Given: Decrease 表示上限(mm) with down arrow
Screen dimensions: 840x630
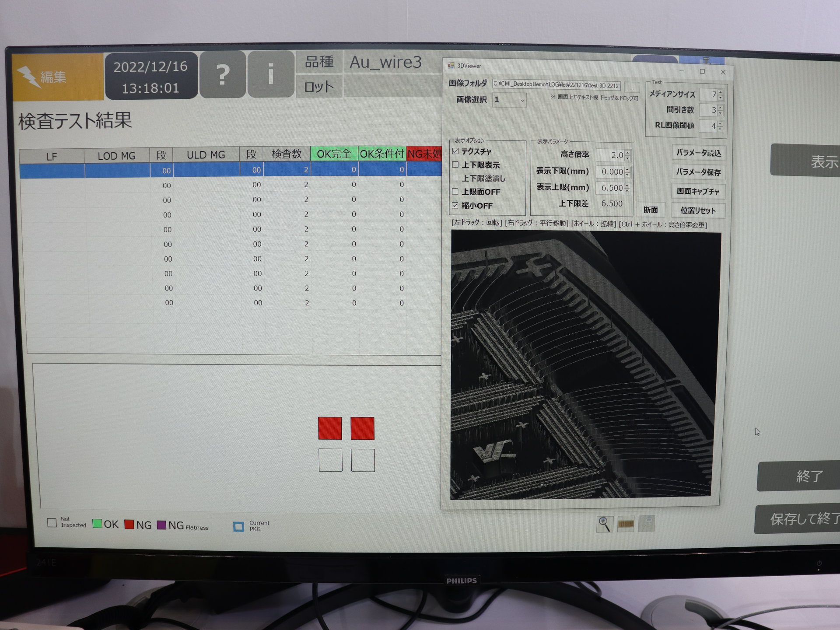Looking at the screenshot, I should 627,191.
